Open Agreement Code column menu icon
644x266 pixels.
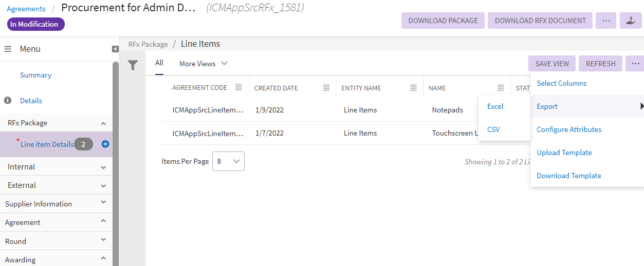(x=238, y=88)
